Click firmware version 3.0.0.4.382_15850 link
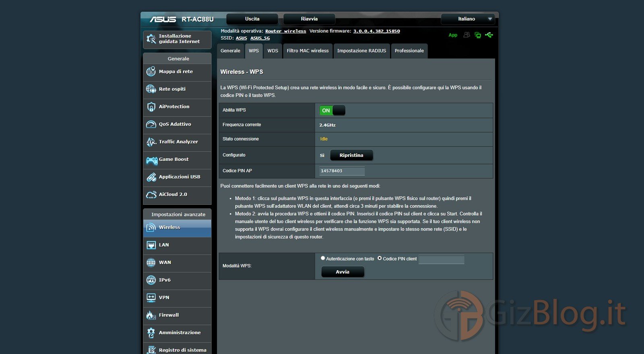The height and width of the screenshot is (354, 644). coord(377,31)
